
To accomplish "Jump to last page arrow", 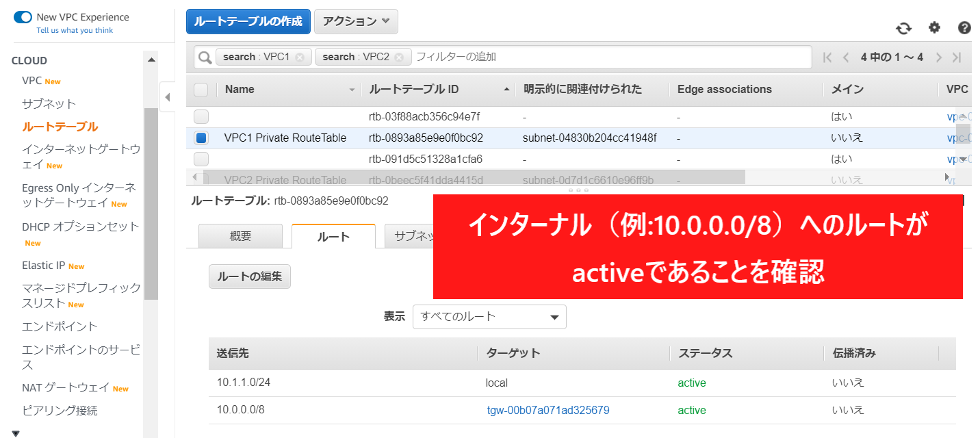I will coord(957,57).
